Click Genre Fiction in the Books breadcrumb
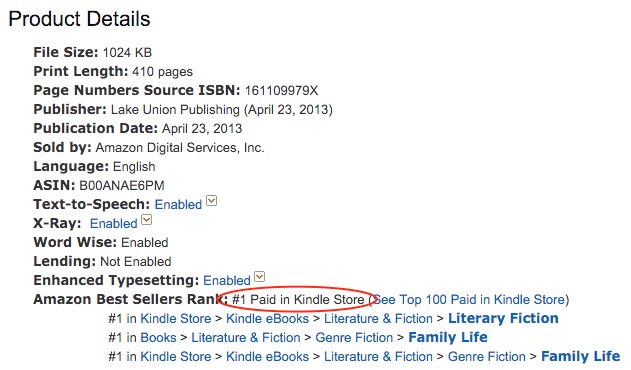 pyautogui.click(x=354, y=337)
